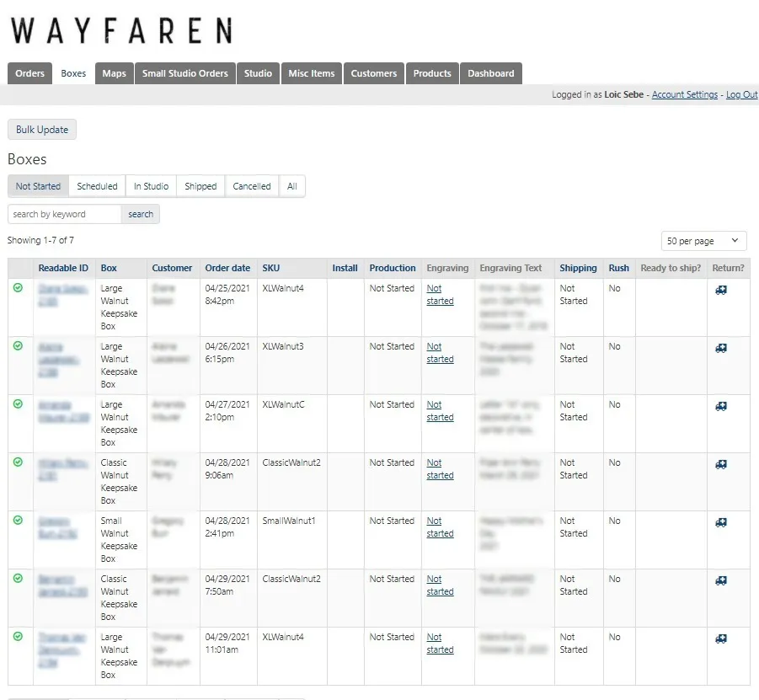
Task: Click order date 04/26/2021 6:15pm
Action: coord(227,352)
